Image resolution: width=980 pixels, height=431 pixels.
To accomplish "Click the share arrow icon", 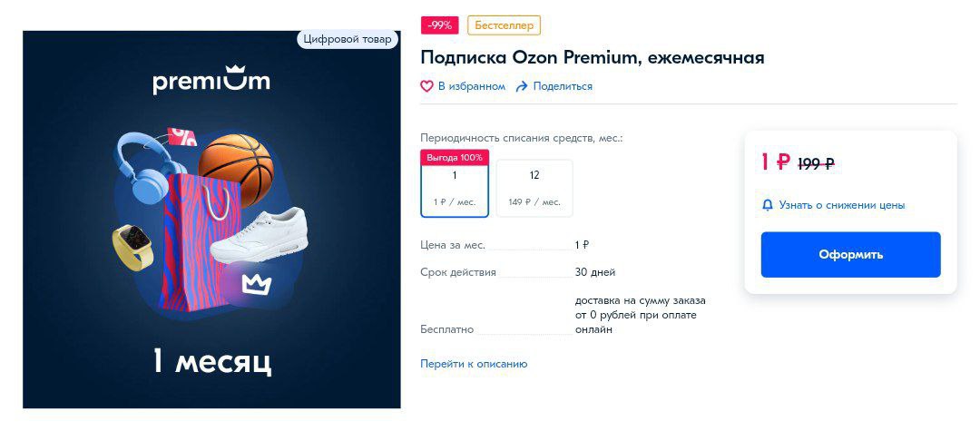I will (522, 86).
